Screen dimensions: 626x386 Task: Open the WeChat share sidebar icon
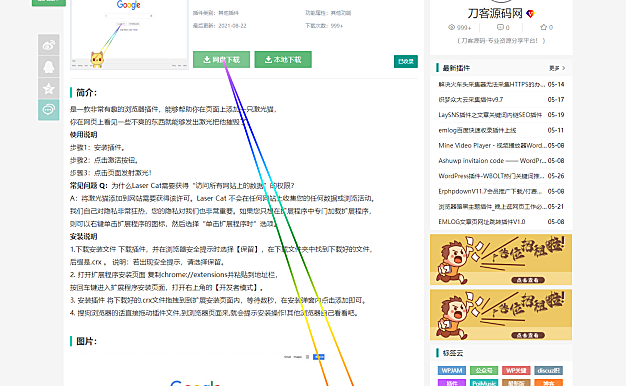(x=49, y=109)
